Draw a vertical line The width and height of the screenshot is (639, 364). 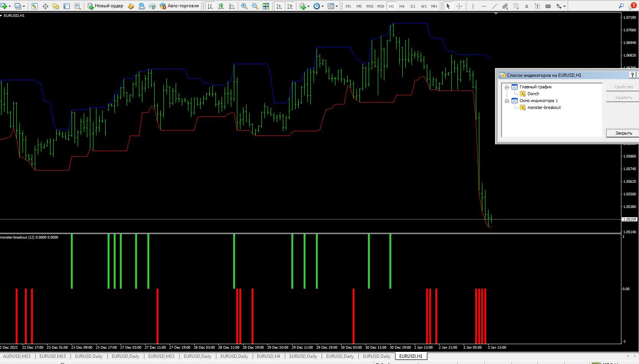pos(473,6)
